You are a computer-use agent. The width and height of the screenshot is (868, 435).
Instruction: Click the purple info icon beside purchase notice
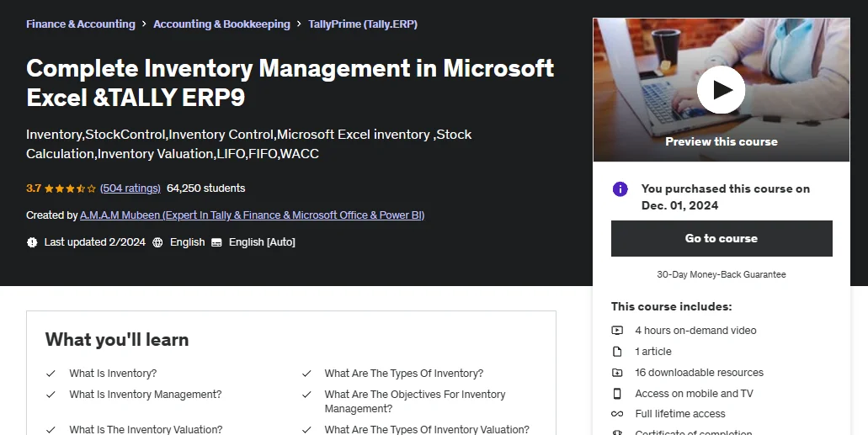620,189
